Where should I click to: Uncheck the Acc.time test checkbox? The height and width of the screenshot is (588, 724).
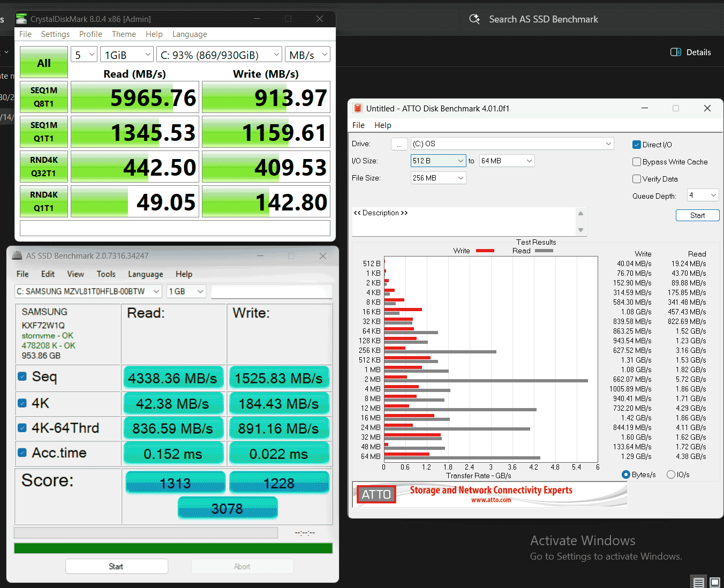(x=22, y=453)
